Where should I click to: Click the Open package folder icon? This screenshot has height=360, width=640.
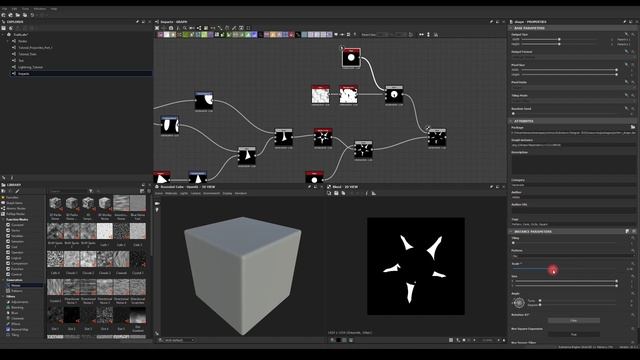[18, 15]
